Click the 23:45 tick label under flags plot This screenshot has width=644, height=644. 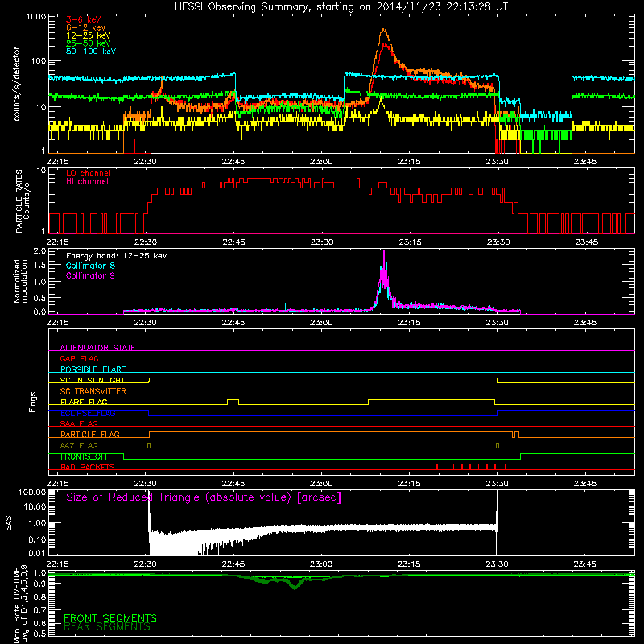[x=585, y=484]
